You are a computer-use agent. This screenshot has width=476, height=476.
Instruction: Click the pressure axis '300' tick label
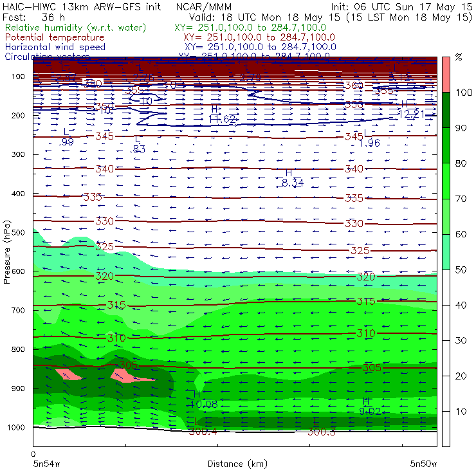coord(18,154)
